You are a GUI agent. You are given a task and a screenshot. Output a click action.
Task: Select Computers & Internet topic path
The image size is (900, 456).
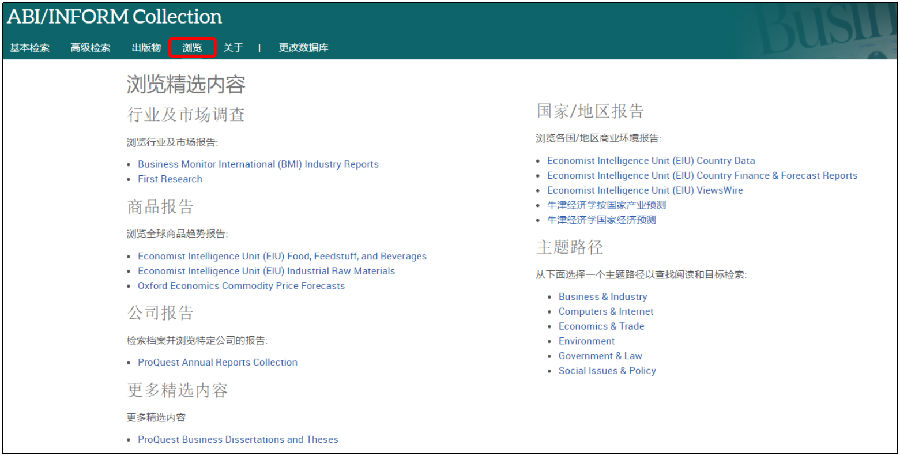pyautogui.click(x=606, y=312)
